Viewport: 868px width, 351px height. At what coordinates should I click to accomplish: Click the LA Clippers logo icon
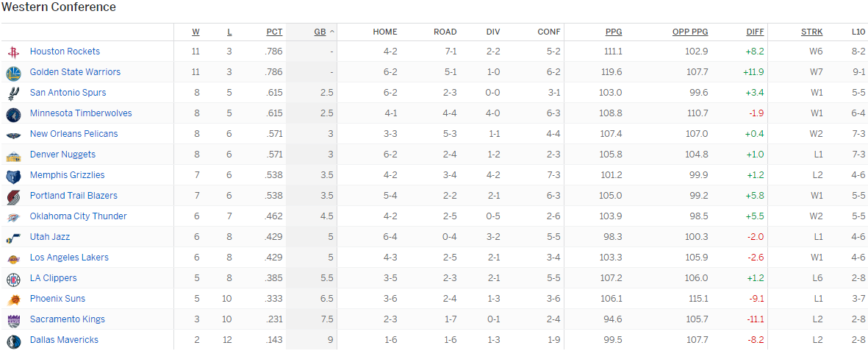(x=13, y=279)
